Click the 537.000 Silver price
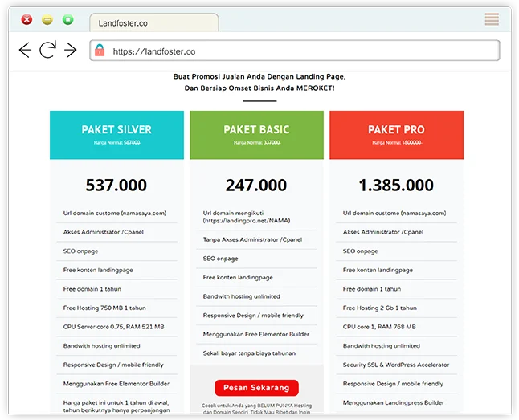519x420 pixels. tap(116, 186)
